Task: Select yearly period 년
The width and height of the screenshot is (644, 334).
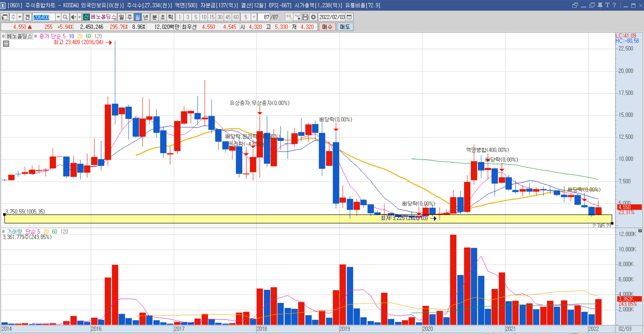Action: 146,17
